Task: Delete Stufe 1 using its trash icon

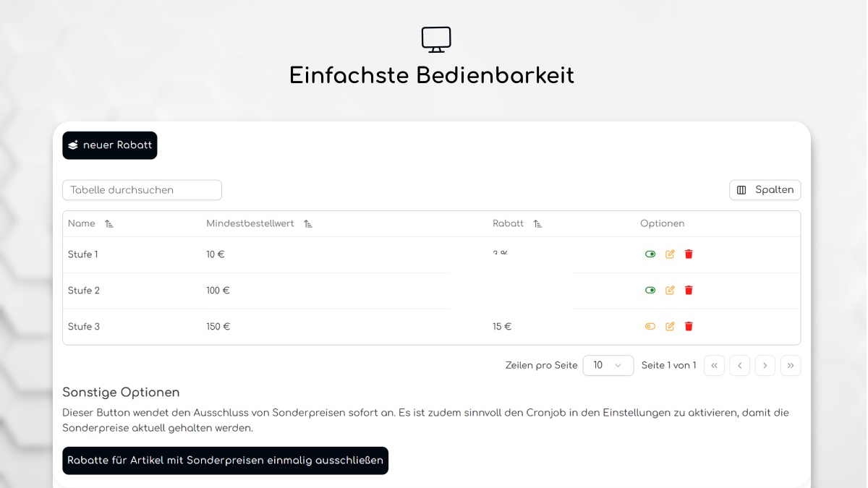Action: pos(689,254)
